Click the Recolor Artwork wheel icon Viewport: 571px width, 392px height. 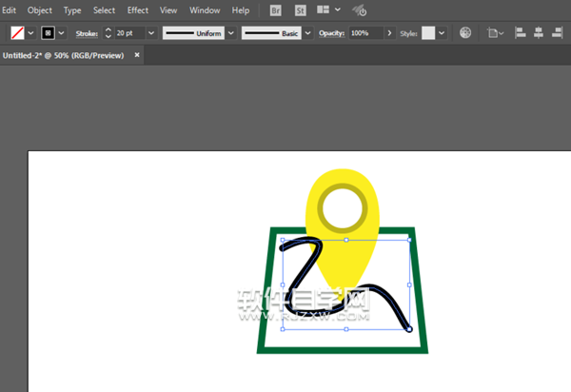[x=465, y=32]
